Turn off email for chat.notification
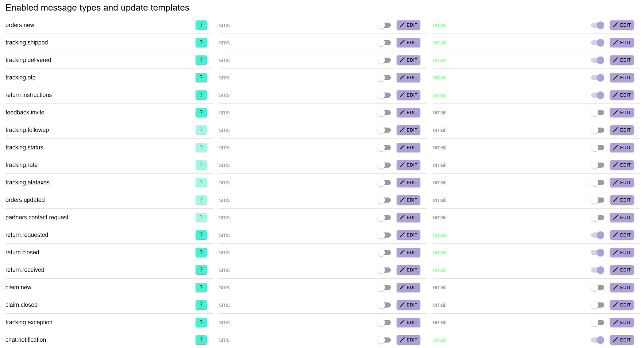The image size is (644, 348). 598,340
